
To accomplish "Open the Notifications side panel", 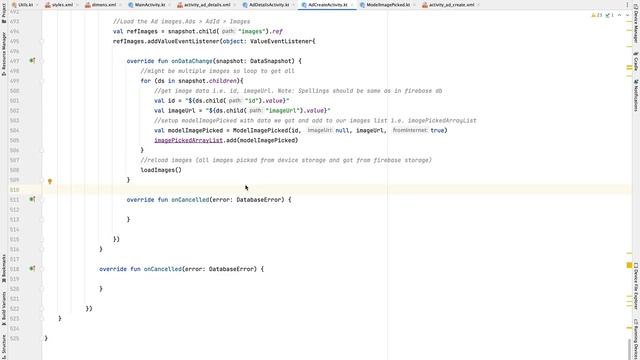I will (x=636, y=96).
